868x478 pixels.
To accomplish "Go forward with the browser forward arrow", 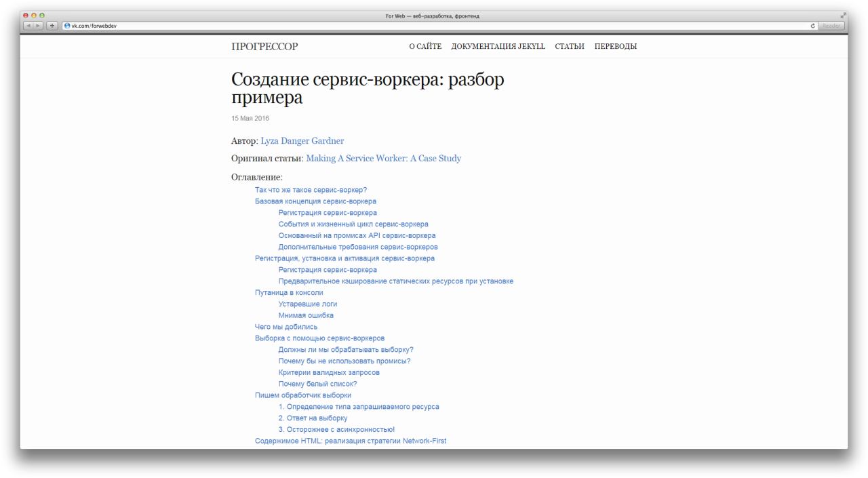I will (38, 26).
